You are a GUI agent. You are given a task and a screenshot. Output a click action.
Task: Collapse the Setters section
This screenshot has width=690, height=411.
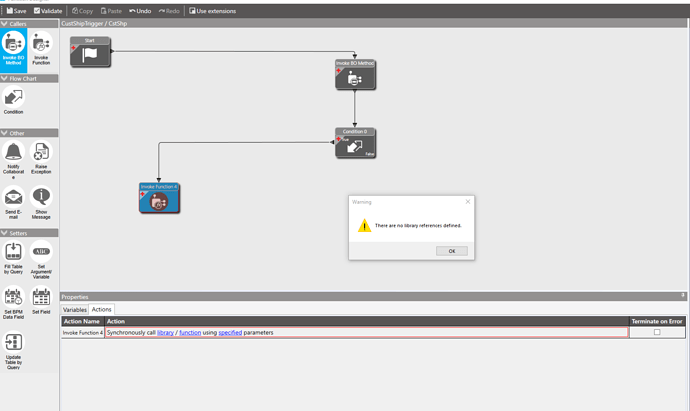[x=4, y=233]
